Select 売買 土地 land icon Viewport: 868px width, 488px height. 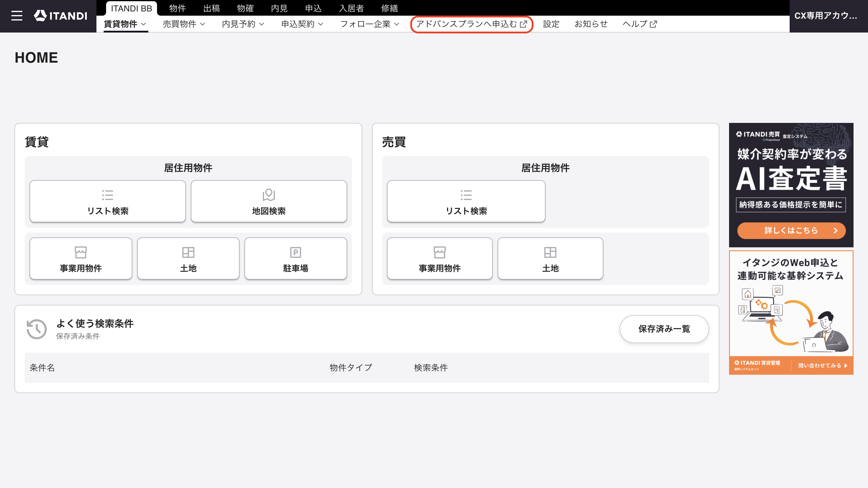coord(550,252)
